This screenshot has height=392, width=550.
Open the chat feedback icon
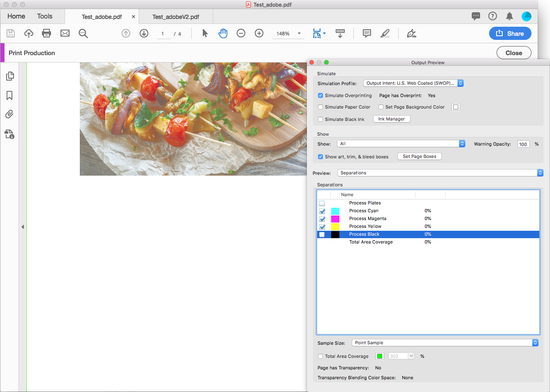point(476,16)
